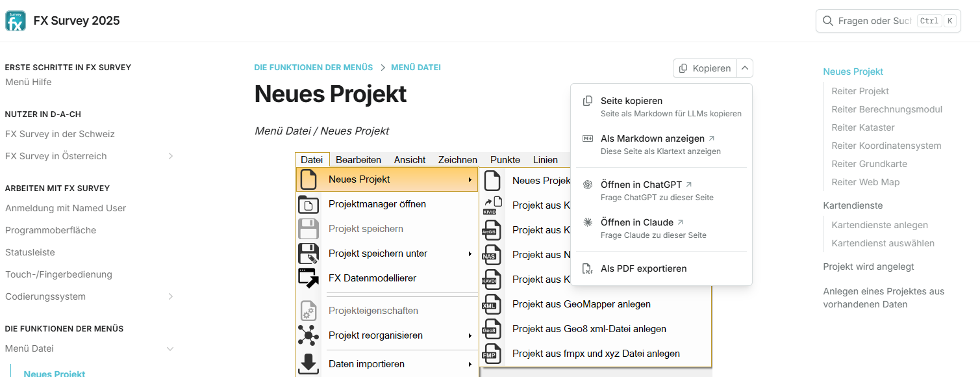Screen dimensions: 980x377
Task: Click the FX Datenmodellierer icon
Action: click(x=308, y=278)
